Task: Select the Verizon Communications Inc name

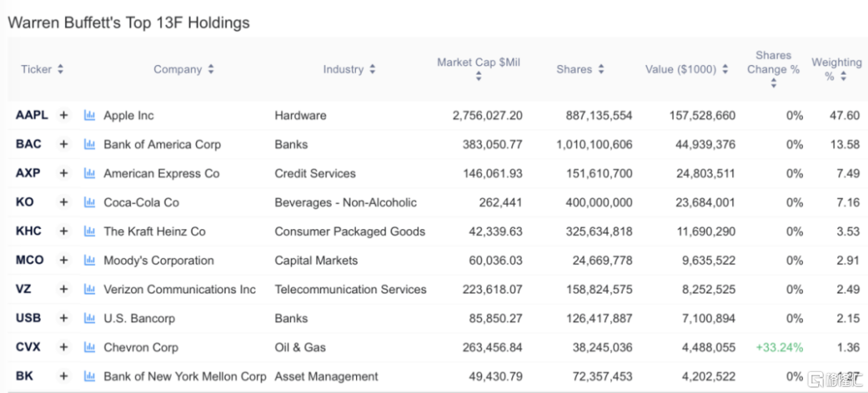Action: [180, 289]
